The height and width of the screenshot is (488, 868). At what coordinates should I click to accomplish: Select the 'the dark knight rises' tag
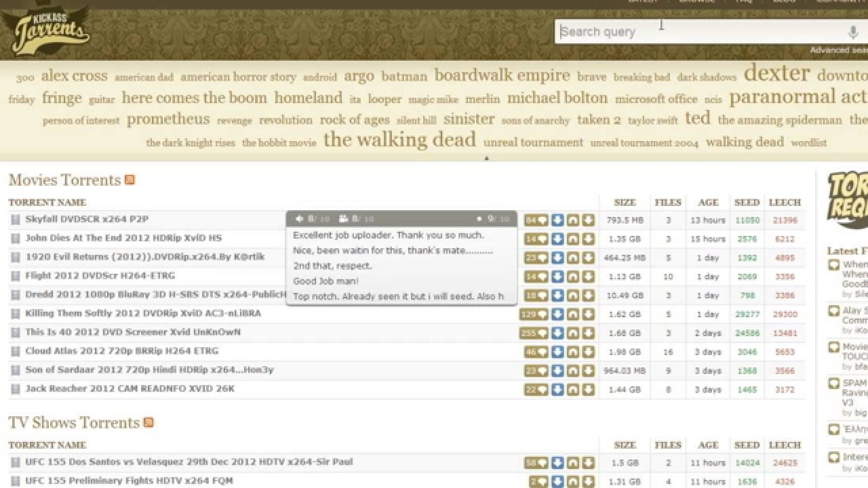point(191,143)
